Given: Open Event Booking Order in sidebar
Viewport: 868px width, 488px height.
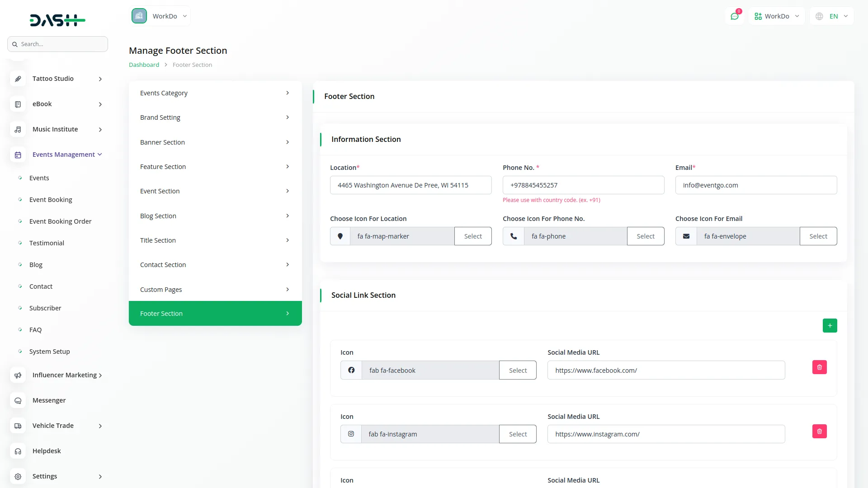Looking at the screenshot, I should [60, 221].
